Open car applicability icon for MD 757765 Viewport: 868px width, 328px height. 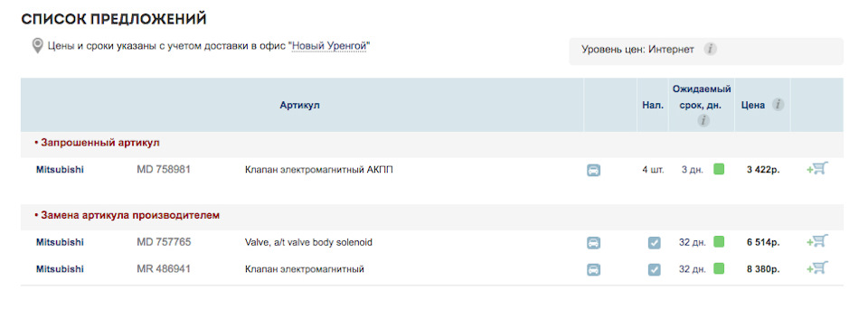(593, 243)
